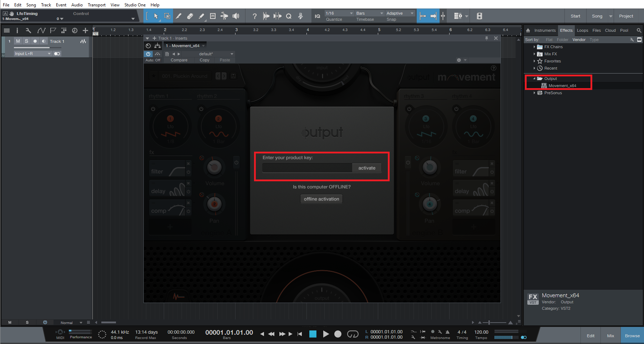Open the marker track flag icon
644x344 pixels.
point(53,31)
